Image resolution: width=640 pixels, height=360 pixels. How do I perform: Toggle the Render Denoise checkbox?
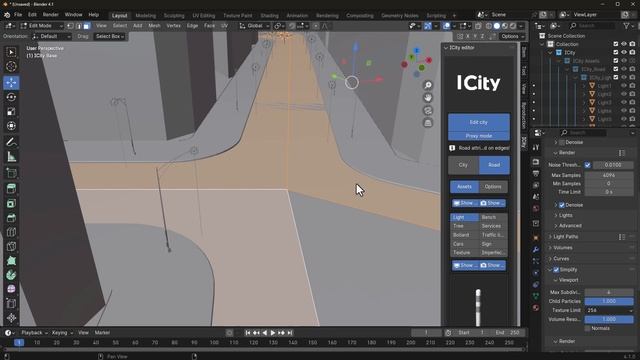click(x=562, y=205)
